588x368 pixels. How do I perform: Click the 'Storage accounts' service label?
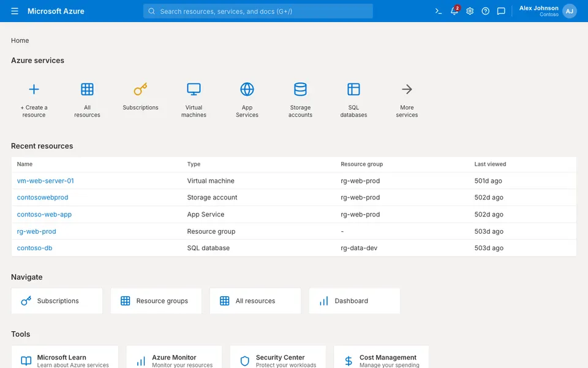[300, 111]
